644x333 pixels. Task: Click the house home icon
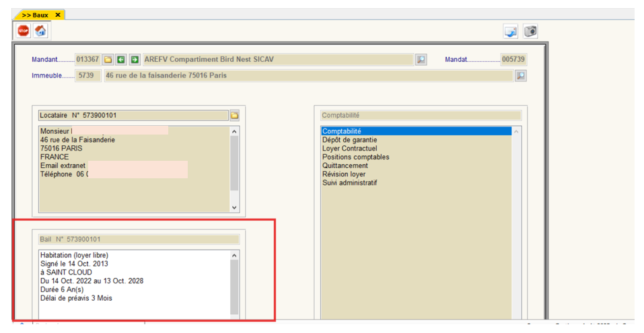(x=40, y=31)
